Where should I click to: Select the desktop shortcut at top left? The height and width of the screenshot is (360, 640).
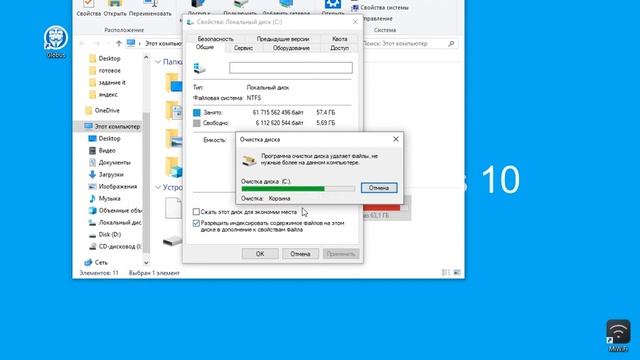coord(56,42)
